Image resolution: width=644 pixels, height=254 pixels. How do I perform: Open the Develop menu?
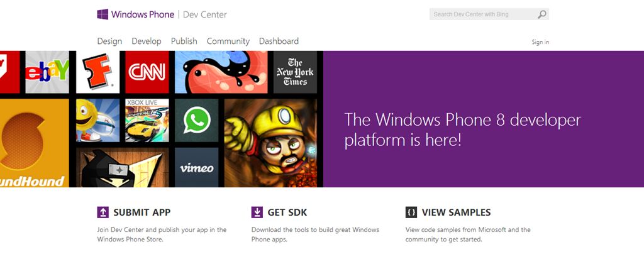pos(147,41)
